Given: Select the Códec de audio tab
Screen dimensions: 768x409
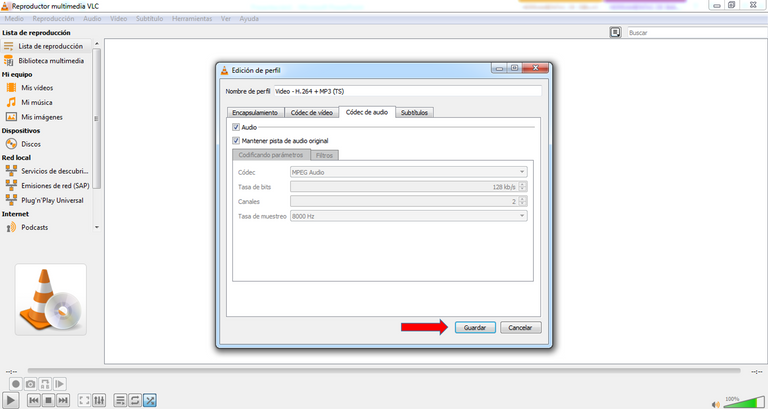Looking at the screenshot, I should 367,112.
